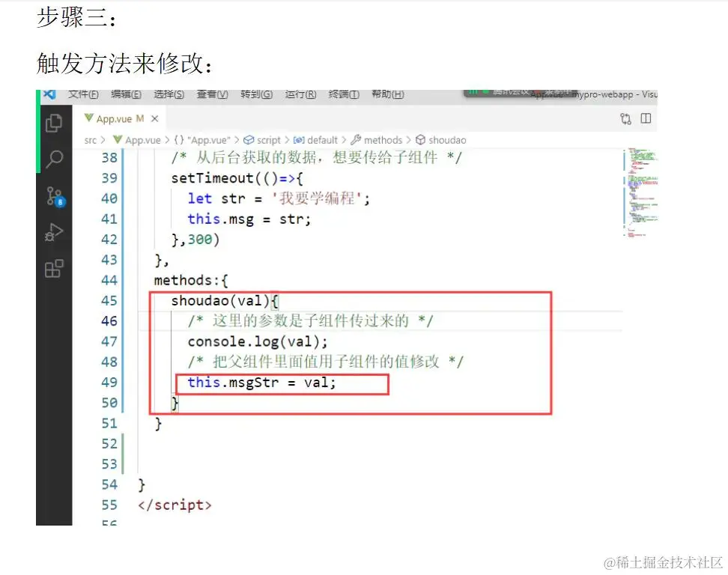Open the 运行(R) menu
Viewport: 728px width, 575px height.
pos(300,94)
